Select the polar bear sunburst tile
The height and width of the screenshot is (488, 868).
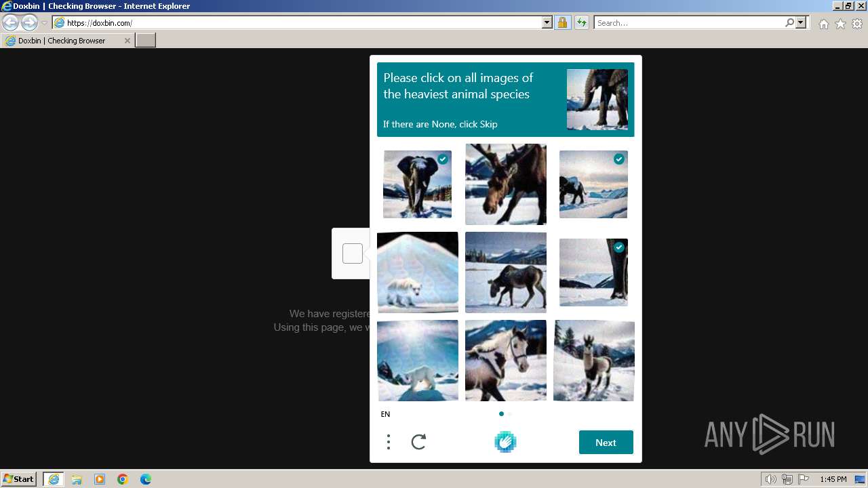417,361
